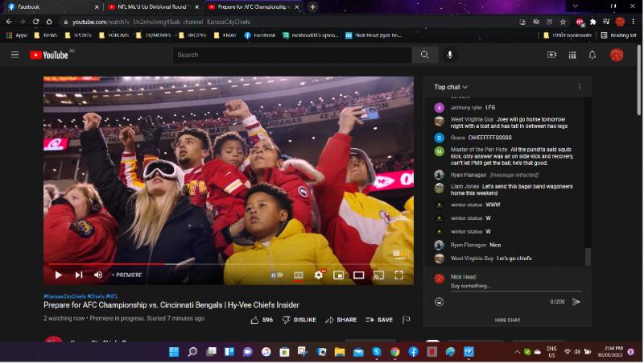Open the Chrome three-dot menu
The image size is (644, 364).
click(x=634, y=22)
